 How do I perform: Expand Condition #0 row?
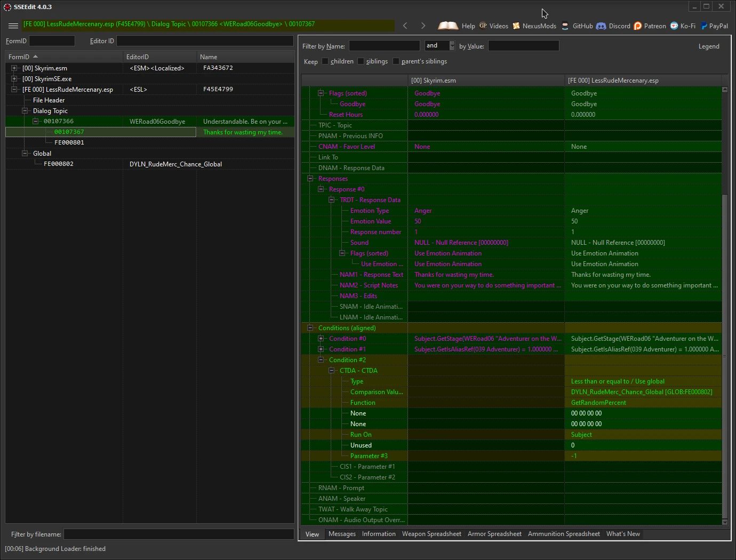pyautogui.click(x=321, y=339)
